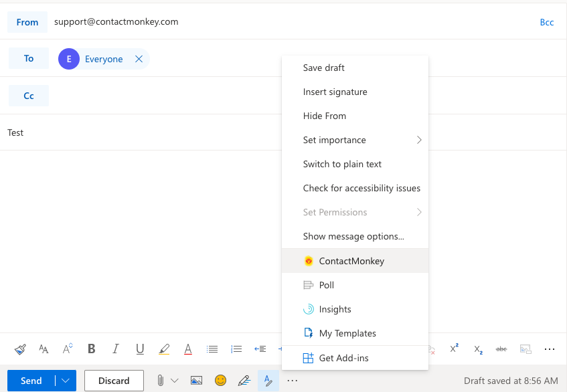Choose Hide From in menu
Screen dimensions: 567x392
355,116
